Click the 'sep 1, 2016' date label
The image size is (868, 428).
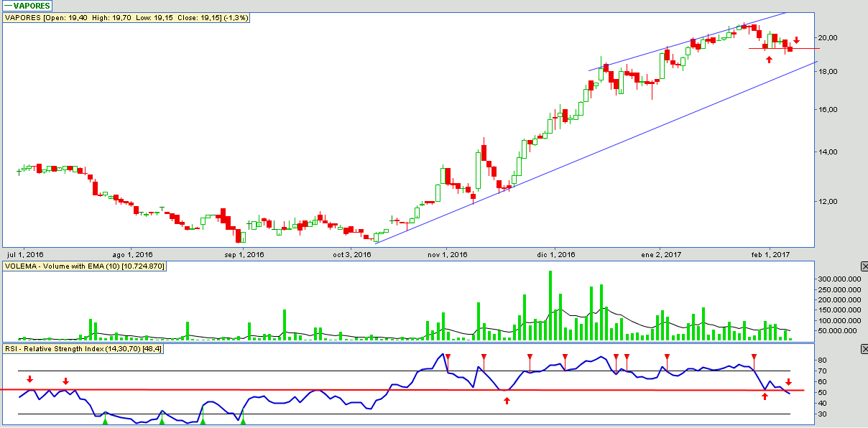pos(245,254)
